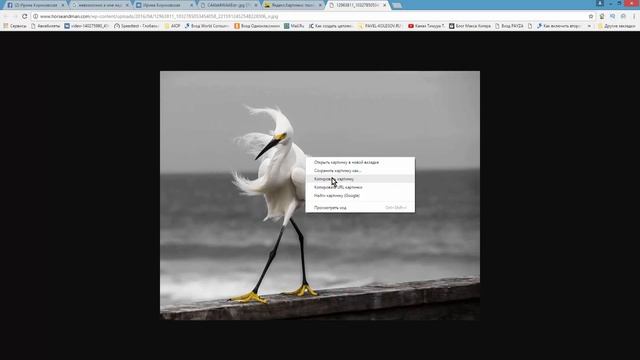Click the Chrome user profile icon in title bar

click(600, 3)
